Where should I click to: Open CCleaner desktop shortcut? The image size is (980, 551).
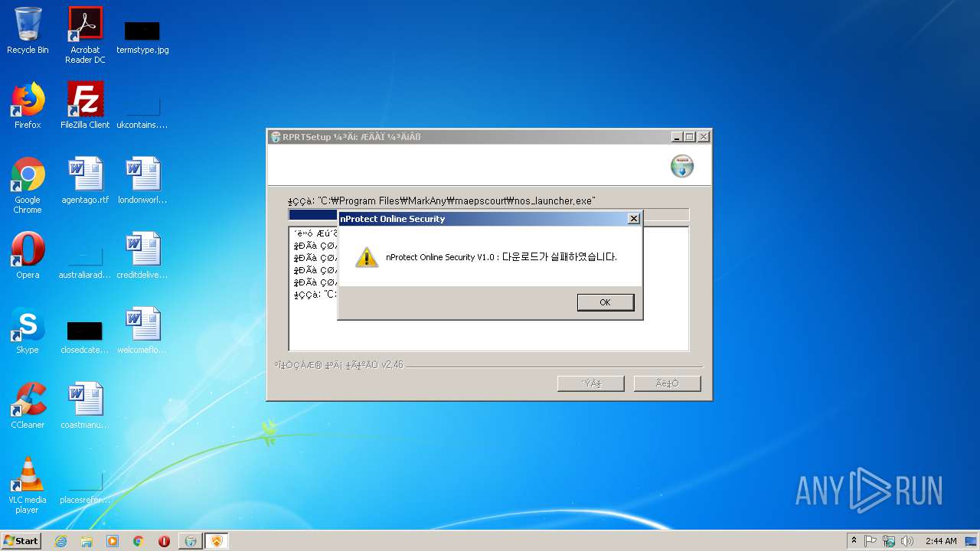[x=28, y=406]
